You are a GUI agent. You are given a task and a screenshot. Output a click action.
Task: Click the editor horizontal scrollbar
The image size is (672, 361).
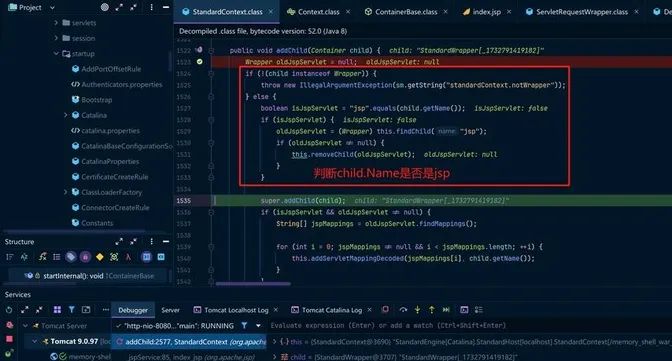coord(253,283)
